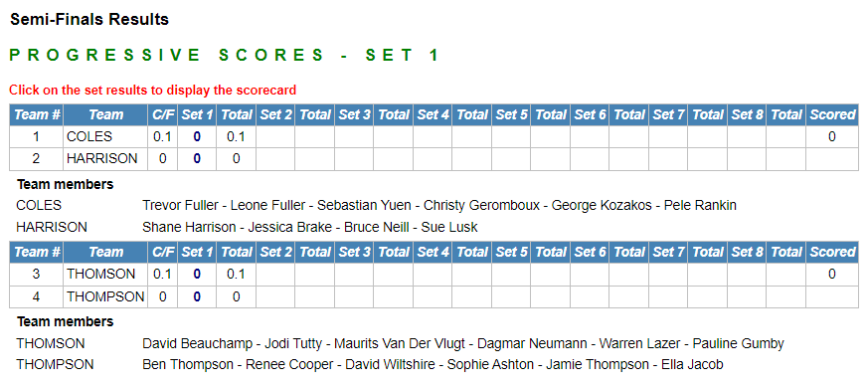Open HARRISON Set 1 score link
The height and width of the screenshot is (385, 868).
click(197, 159)
